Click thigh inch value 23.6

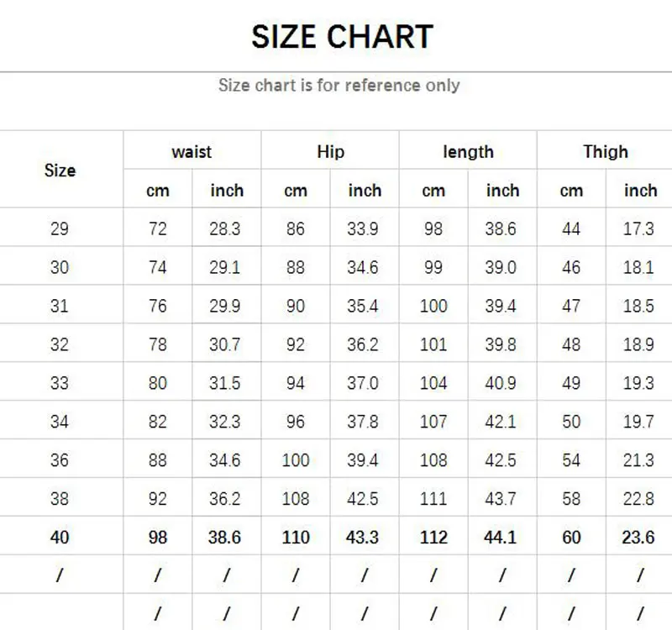click(x=638, y=538)
